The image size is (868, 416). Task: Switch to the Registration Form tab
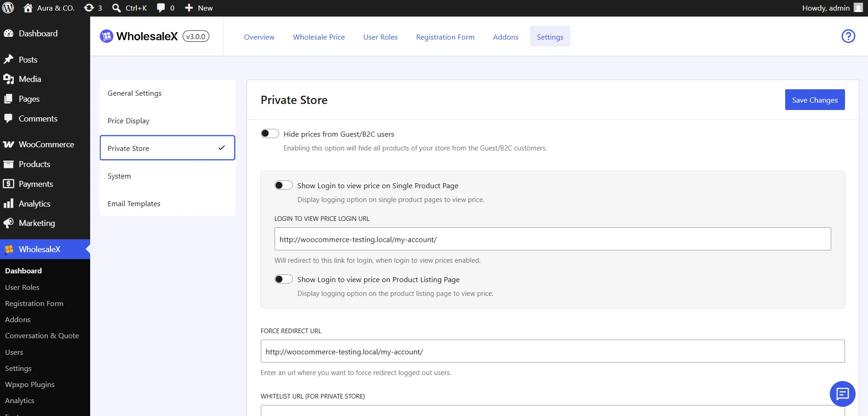click(445, 37)
